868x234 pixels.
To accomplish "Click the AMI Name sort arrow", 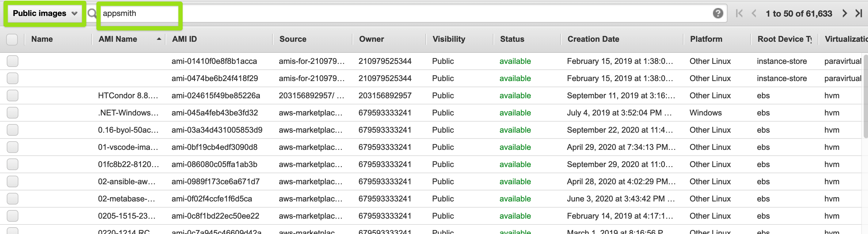I will [x=159, y=39].
